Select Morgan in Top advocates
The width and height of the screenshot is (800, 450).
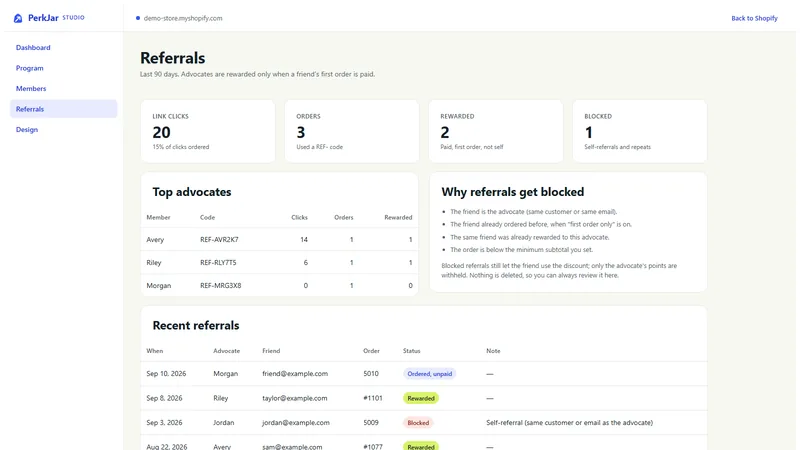pyautogui.click(x=159, y=285)
